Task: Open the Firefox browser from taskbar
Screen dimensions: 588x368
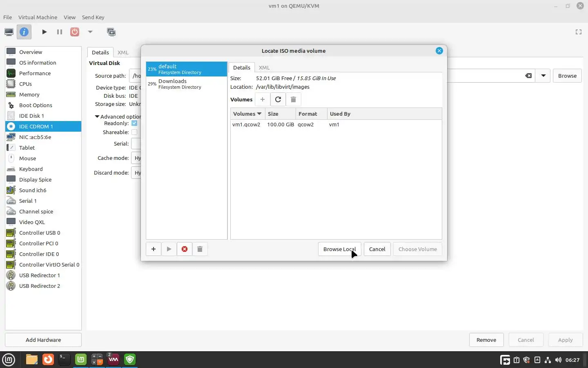Action: (48, 359)
